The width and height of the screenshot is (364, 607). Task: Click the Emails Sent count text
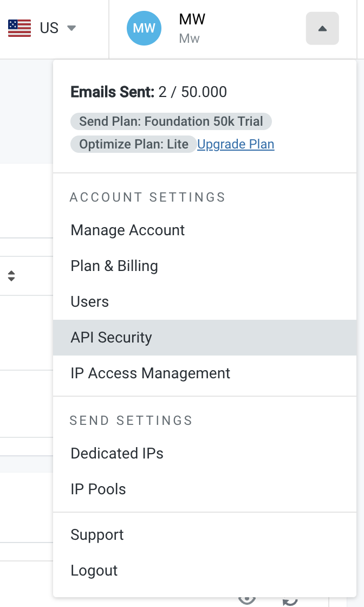tap(148, 92)
